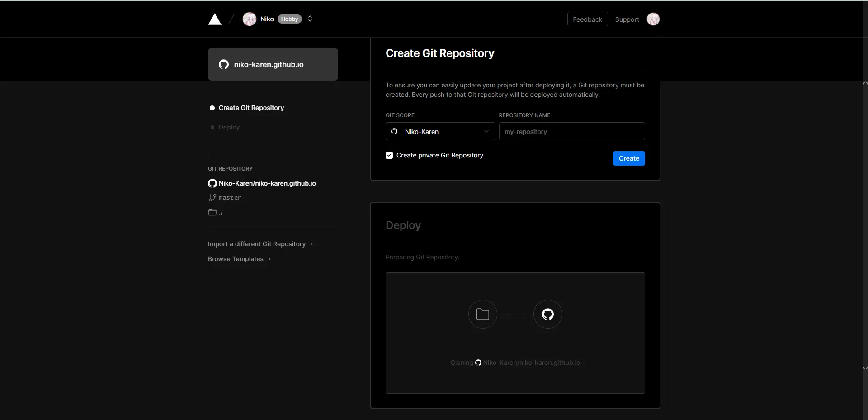Select the niko-karen.github.io project card
Viewport: 868px width, 420px height.
pos(273,64)
